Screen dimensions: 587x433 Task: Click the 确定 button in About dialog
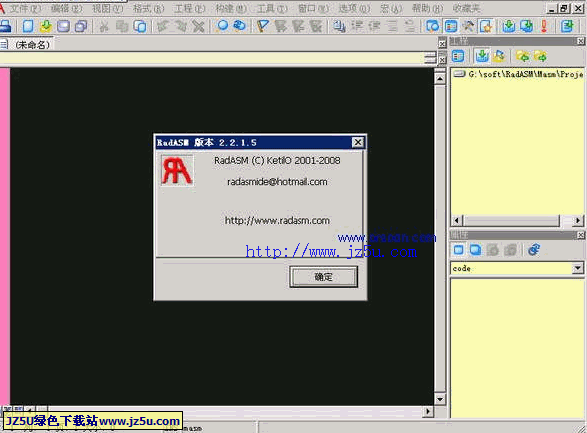tap(323, 277)
